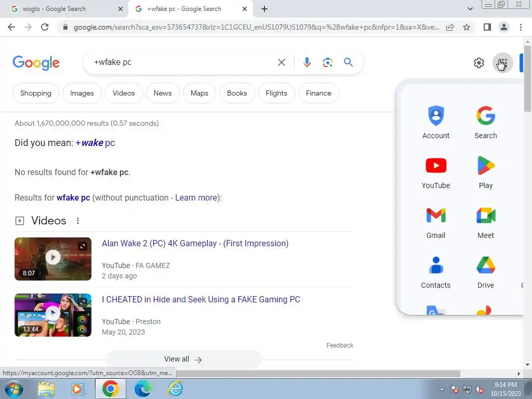The height and width of the screenshot is (399, 532).
Task: Open Google Play from the apps panel
Action: point(486,172)
